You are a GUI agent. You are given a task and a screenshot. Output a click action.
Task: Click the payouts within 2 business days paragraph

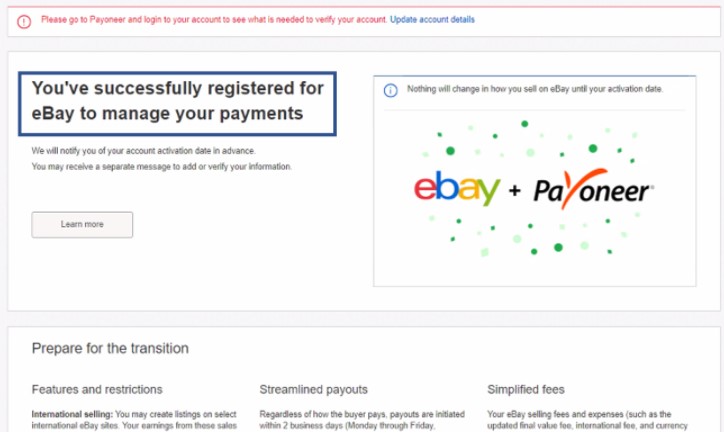point(362,420)
